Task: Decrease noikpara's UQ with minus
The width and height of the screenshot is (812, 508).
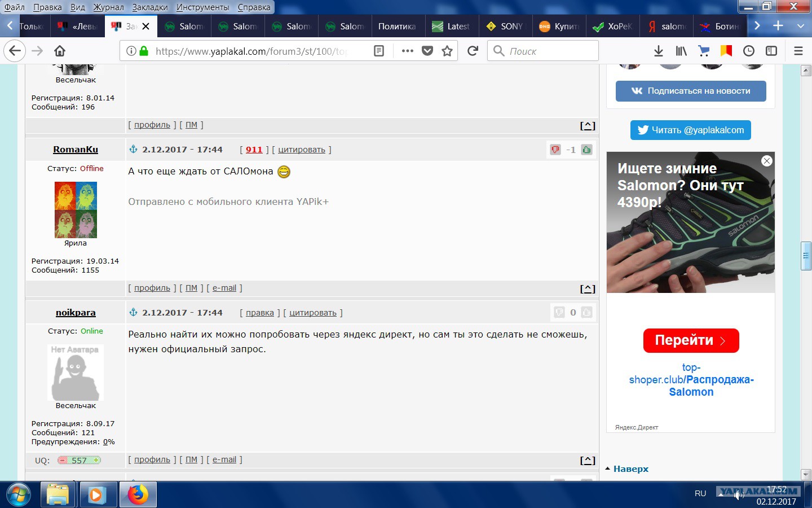Action: click(63, 460)
